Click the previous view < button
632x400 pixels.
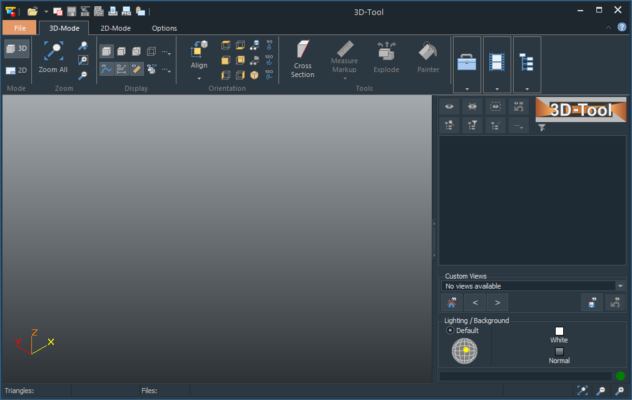(475, 302)
